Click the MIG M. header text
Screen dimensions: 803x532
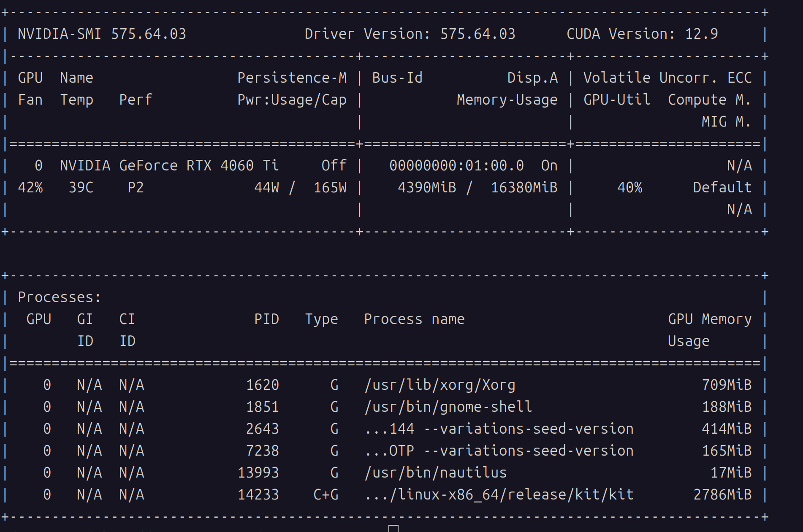click(726, 122)
